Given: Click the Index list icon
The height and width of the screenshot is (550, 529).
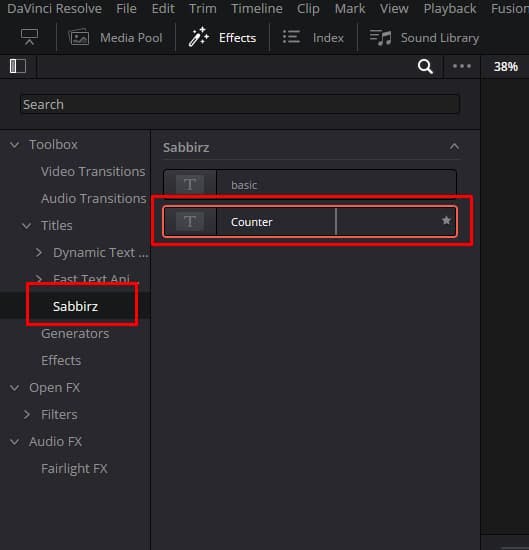Looking at the screenshot, I should pos(291,37).
